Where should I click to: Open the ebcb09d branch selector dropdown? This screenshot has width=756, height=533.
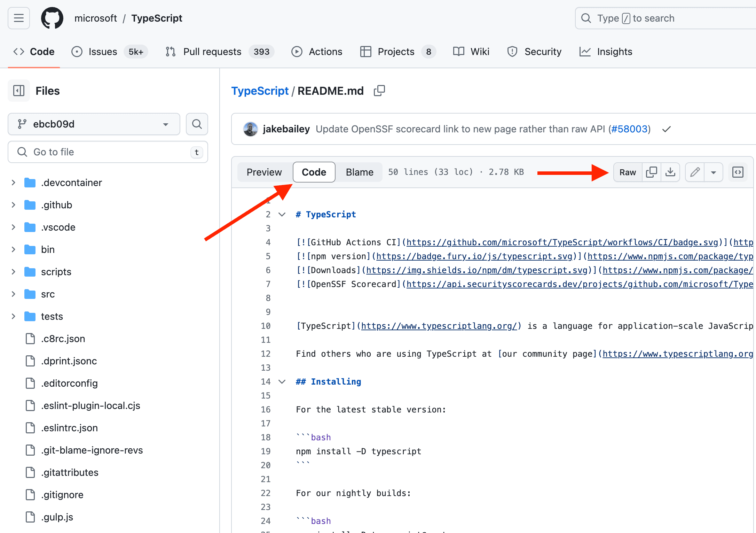[x=94, y=124]
